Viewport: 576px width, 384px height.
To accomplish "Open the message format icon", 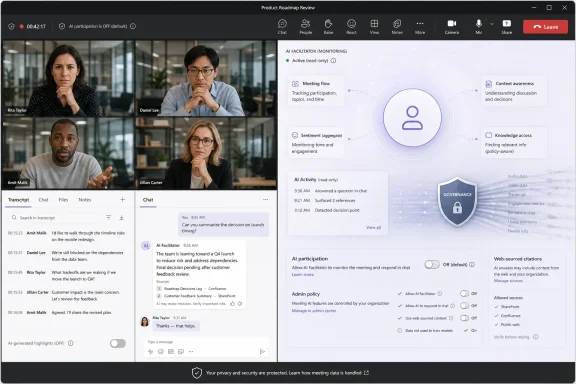I will [151, 352].
